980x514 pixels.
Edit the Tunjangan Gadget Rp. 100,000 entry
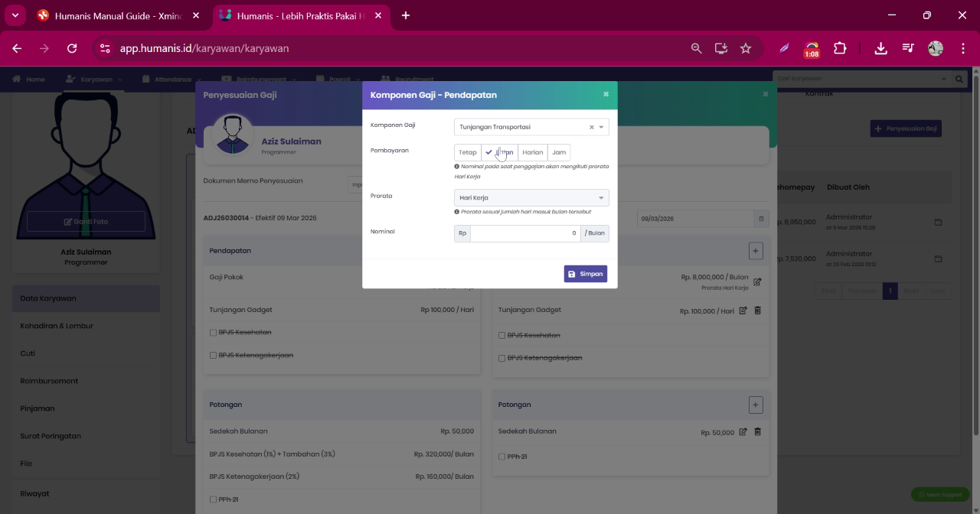[x=743, y=311]
